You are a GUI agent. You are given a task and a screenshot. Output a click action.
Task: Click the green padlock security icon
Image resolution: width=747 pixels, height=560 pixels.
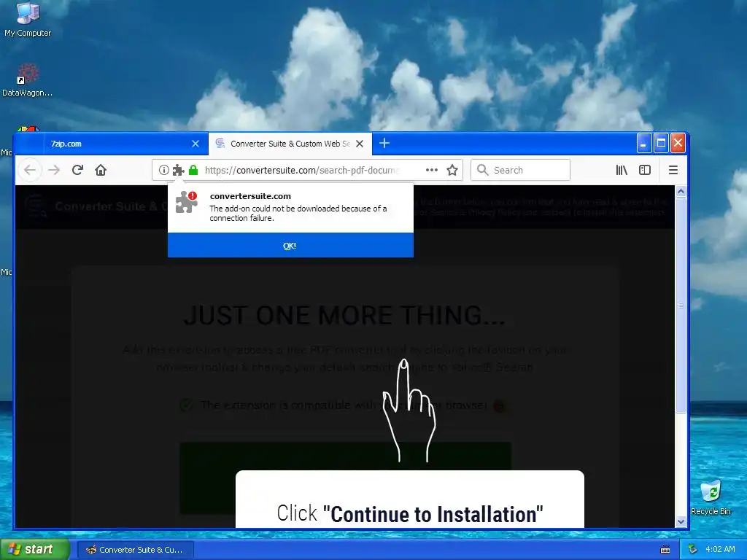pyautogui.click(x=193, y=170)
